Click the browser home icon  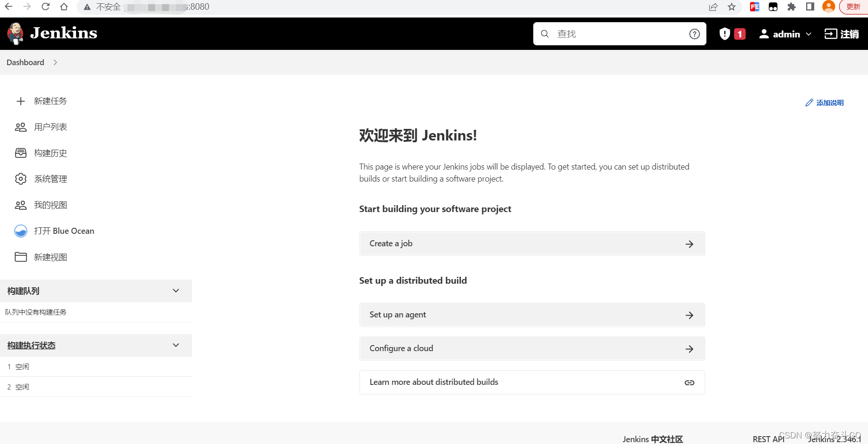click(64, 6)
